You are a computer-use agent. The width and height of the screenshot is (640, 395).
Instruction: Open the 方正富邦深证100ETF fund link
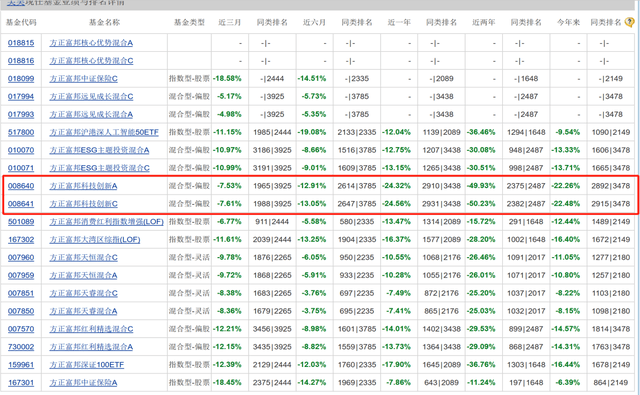click(x=87, y=365)
